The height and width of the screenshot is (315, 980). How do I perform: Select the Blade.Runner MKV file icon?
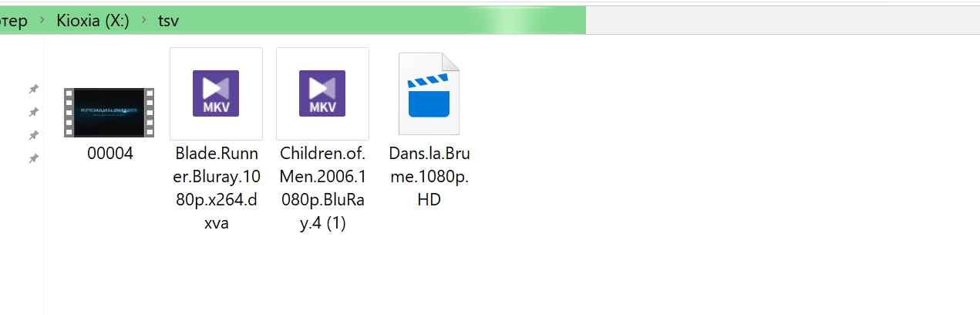(x=216, y=93)
